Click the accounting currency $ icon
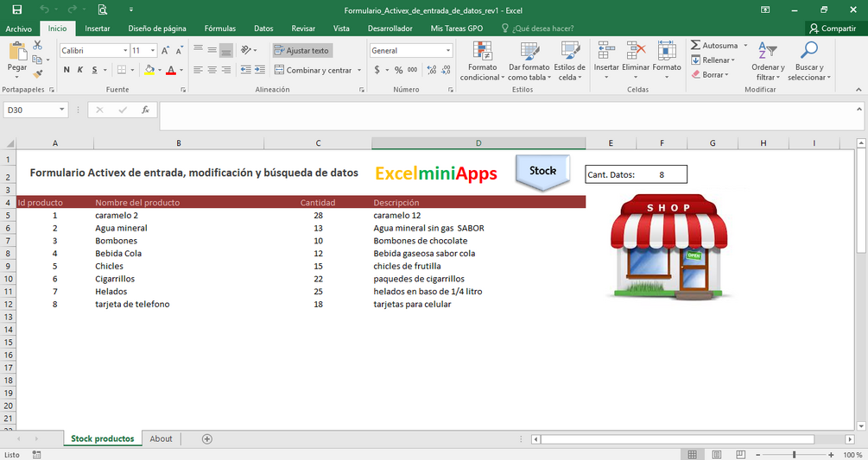 pos(377,70)
